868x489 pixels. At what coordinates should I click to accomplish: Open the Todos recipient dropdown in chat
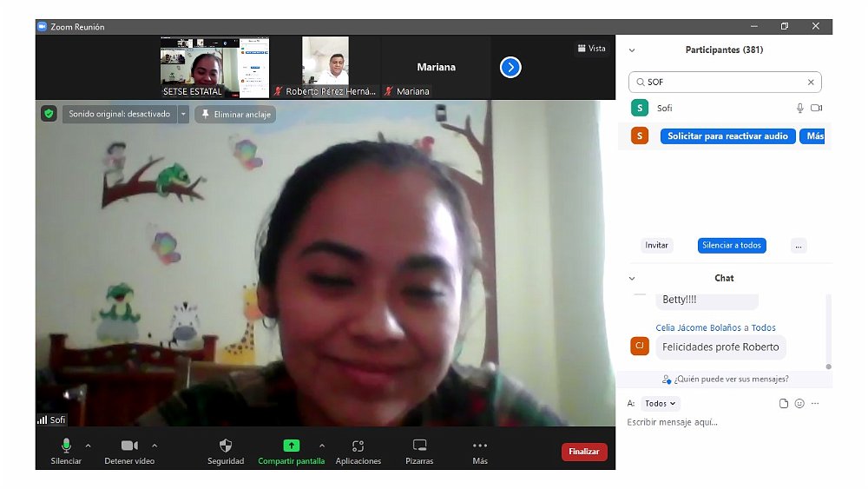pos(661,404)
